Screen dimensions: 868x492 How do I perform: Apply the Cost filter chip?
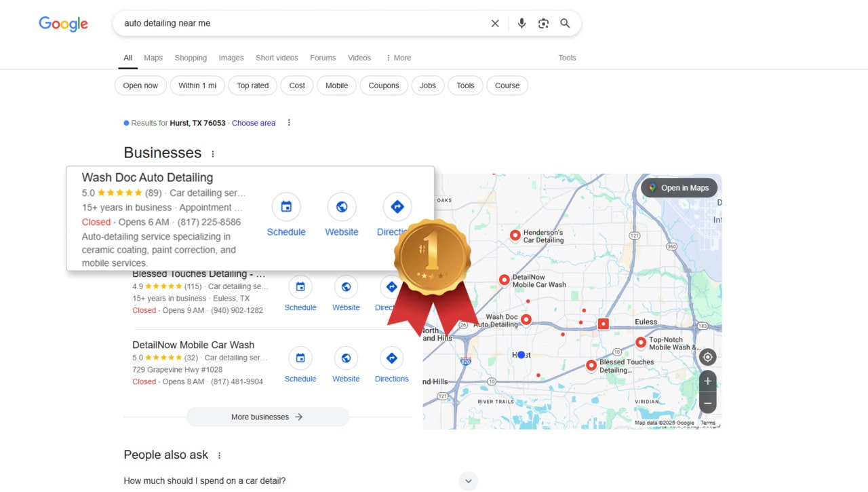click(x=297, y=86)
